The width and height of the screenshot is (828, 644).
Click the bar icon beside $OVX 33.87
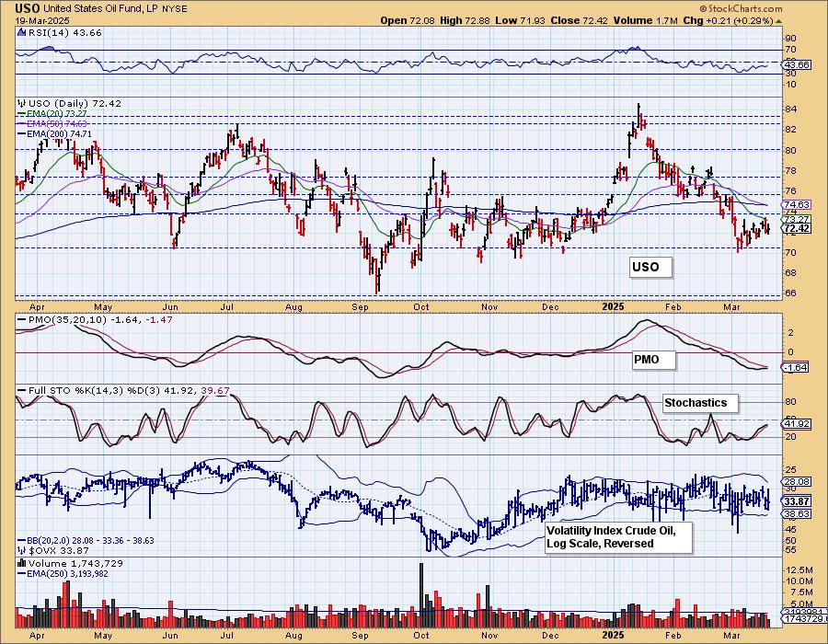22,550
